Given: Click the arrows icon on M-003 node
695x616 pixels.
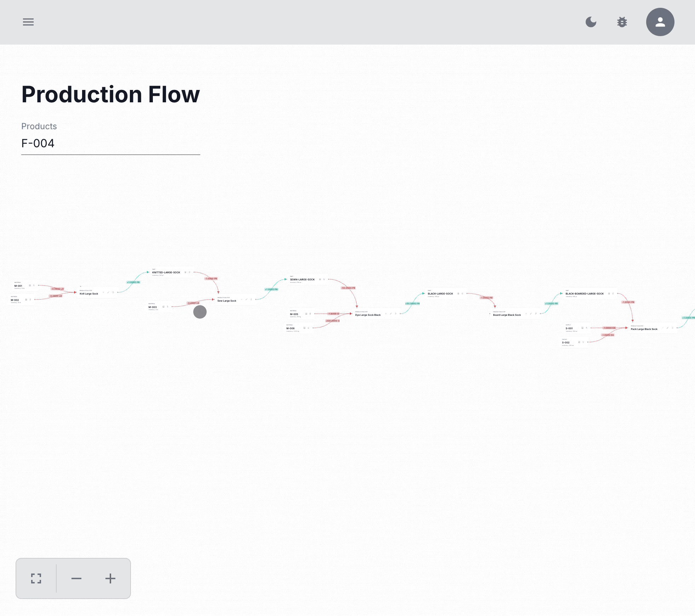Looking at the screenshot, I should point(168,307).
